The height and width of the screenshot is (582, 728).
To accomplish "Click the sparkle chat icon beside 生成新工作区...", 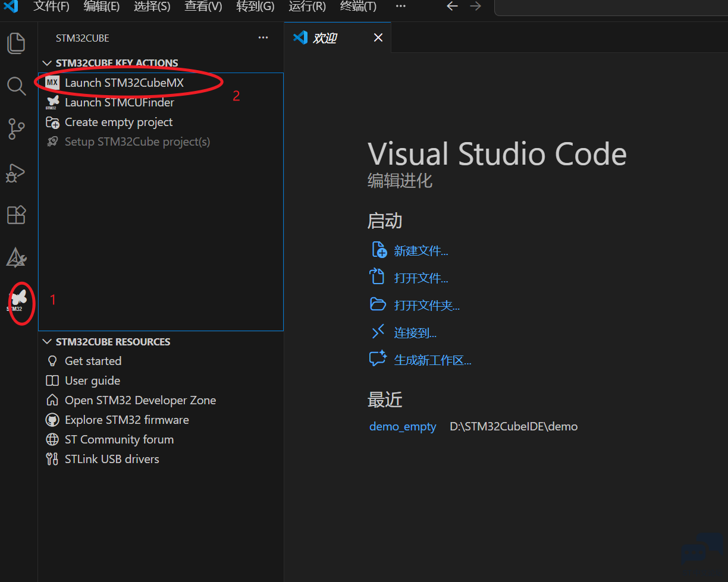I will click(378, 359).
